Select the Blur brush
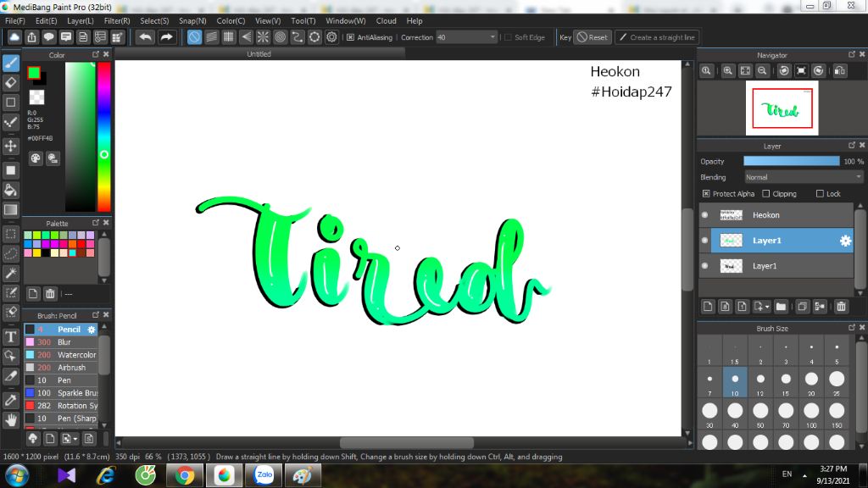 61,342
